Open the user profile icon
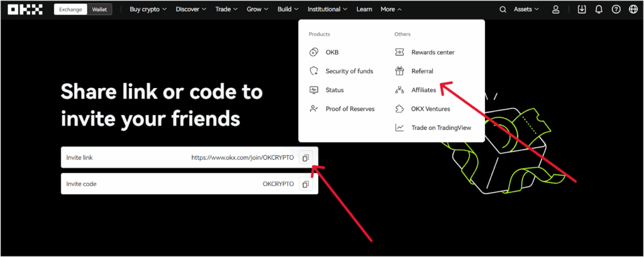644x257 pixels. pos(556,9)
